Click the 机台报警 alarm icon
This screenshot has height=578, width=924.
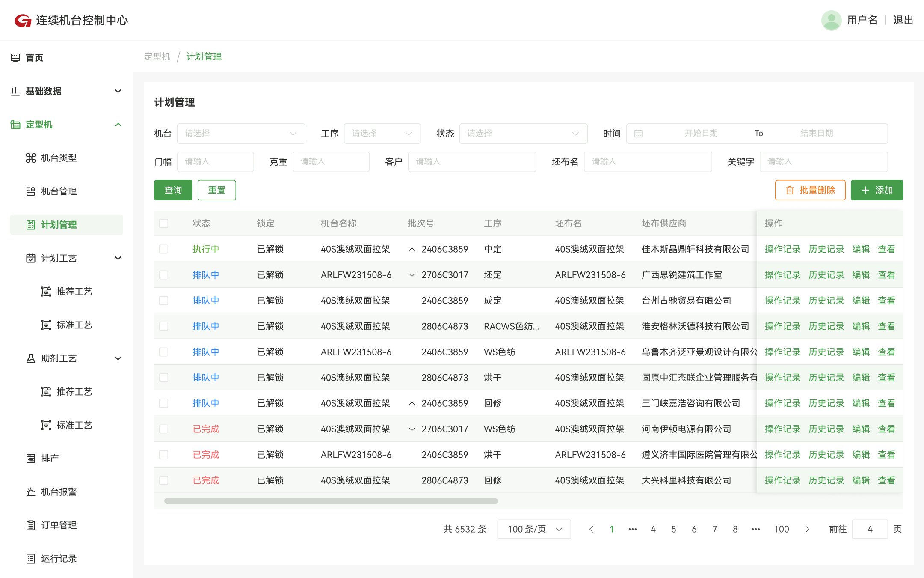click(31, 492)
